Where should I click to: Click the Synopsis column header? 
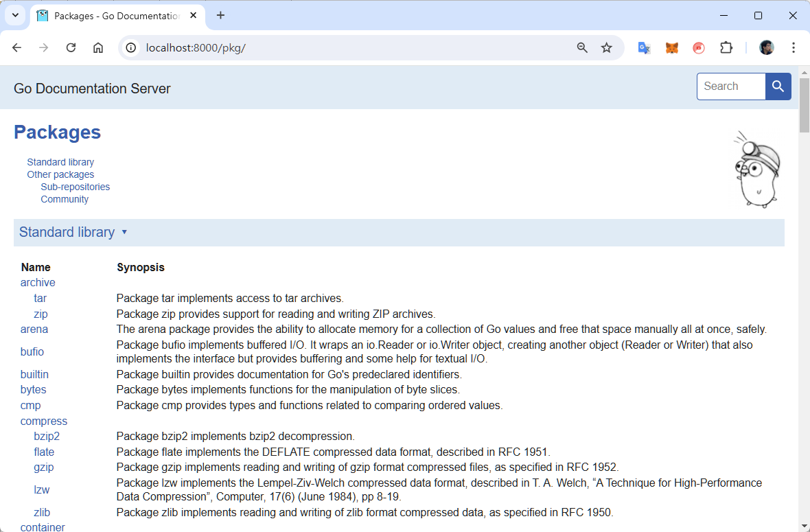(x=141, y=268)
